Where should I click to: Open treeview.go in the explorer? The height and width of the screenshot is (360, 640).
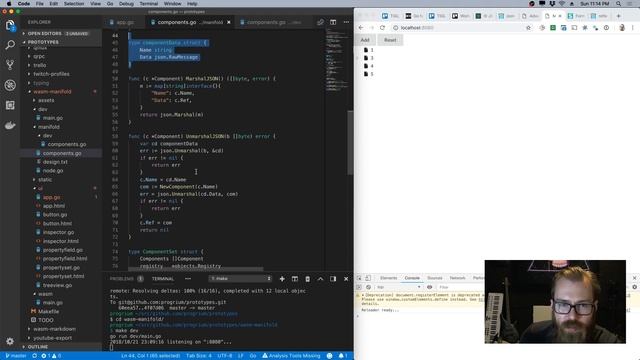click(x=57, y=285)
